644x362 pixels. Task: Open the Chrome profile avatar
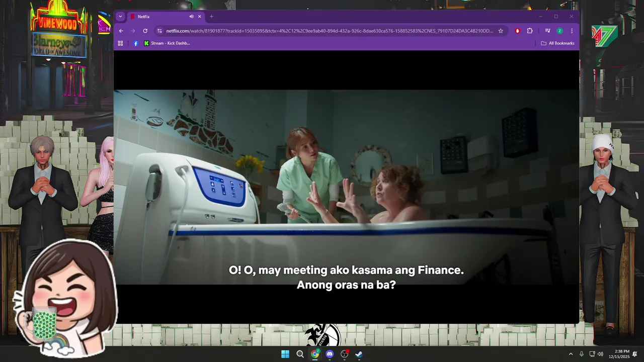coord(559,31)
